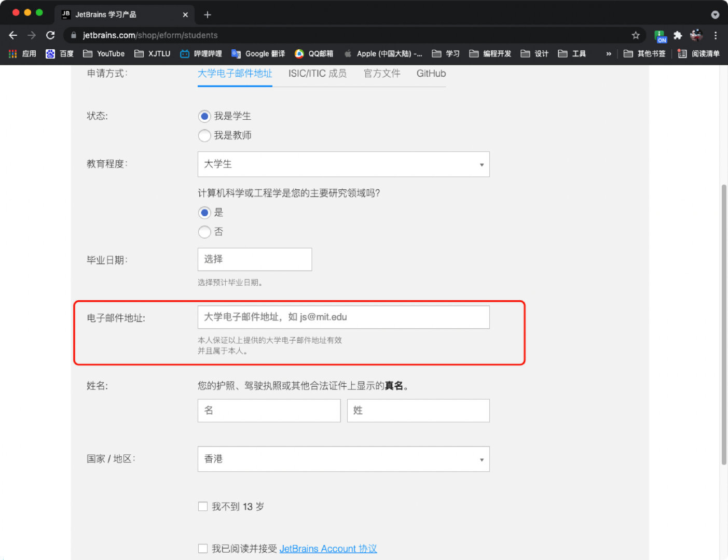
Task: Expand the 教育程度 dropdown
Action: coord(344,164)
